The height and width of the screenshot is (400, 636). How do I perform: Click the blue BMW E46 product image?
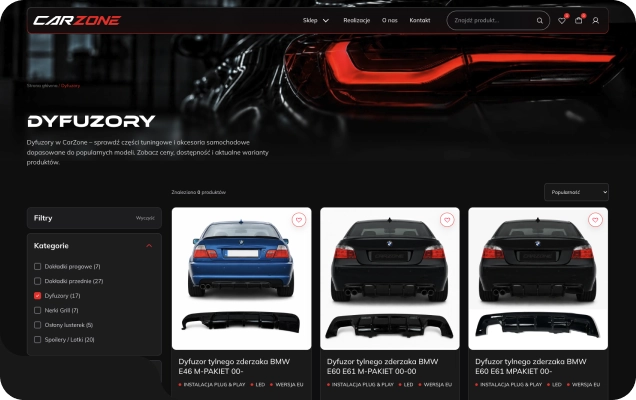coord(242,279)
